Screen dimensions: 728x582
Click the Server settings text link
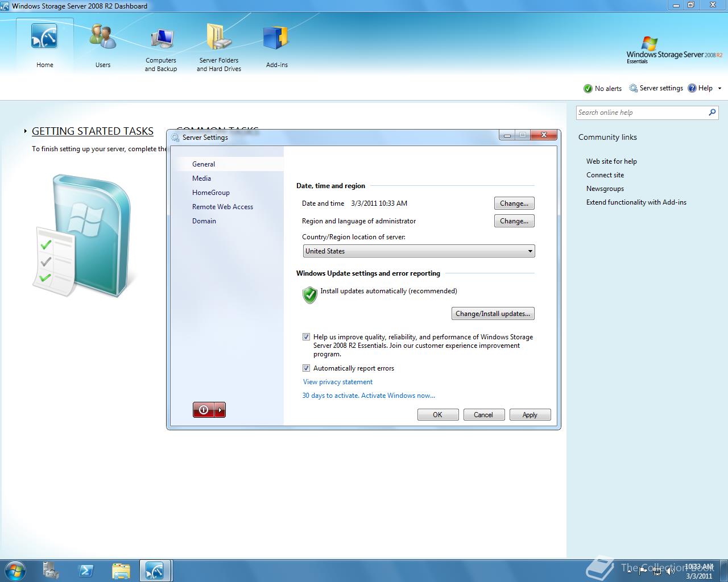coord(661,88)
